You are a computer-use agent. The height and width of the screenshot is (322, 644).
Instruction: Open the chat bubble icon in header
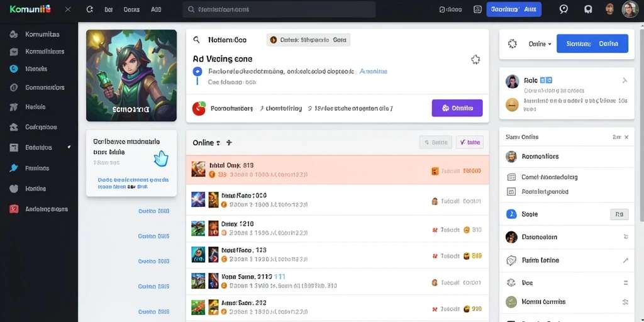(563, 9)
